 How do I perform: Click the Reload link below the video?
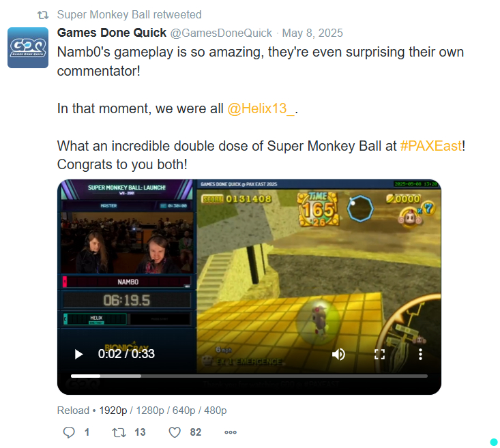(73, 410)
